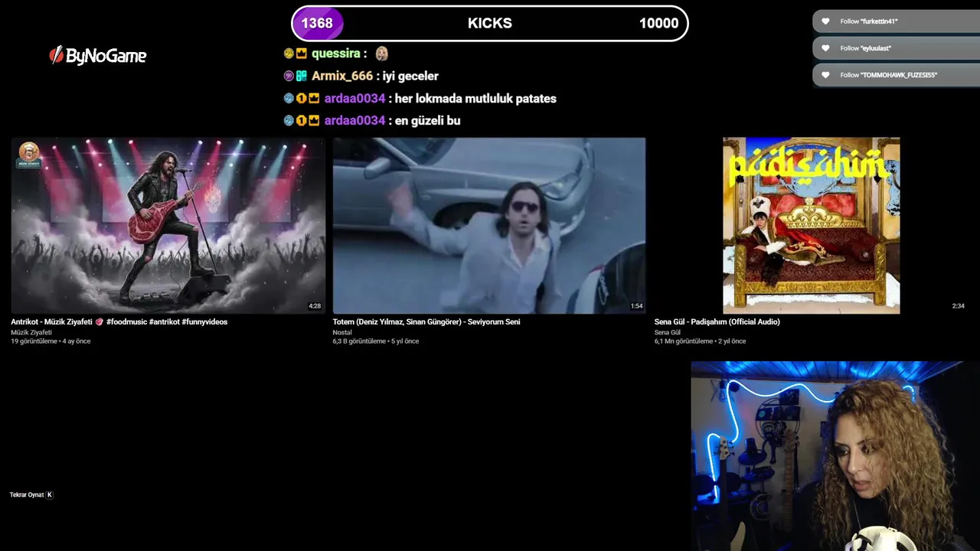Screen dimensions: 980x551
Task: Click the Sena Gül - Padişahım (Official Audio) title
Action: click(x=717, y=322)
